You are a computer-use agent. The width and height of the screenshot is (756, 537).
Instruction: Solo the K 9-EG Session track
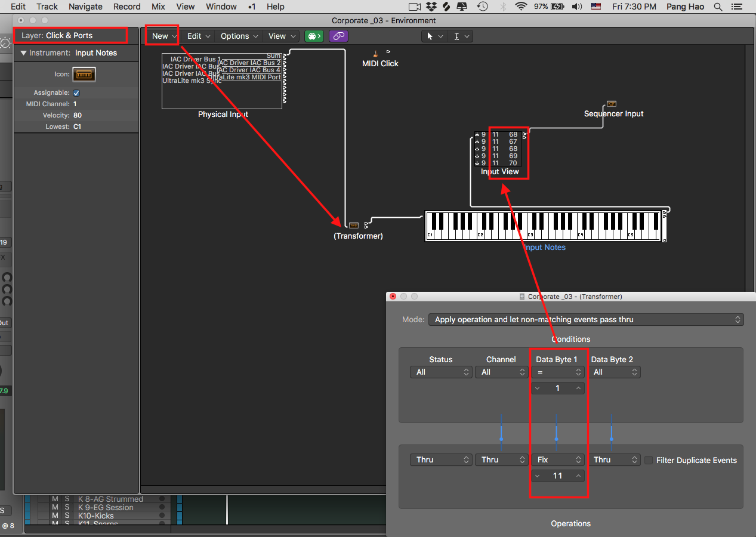67,507
